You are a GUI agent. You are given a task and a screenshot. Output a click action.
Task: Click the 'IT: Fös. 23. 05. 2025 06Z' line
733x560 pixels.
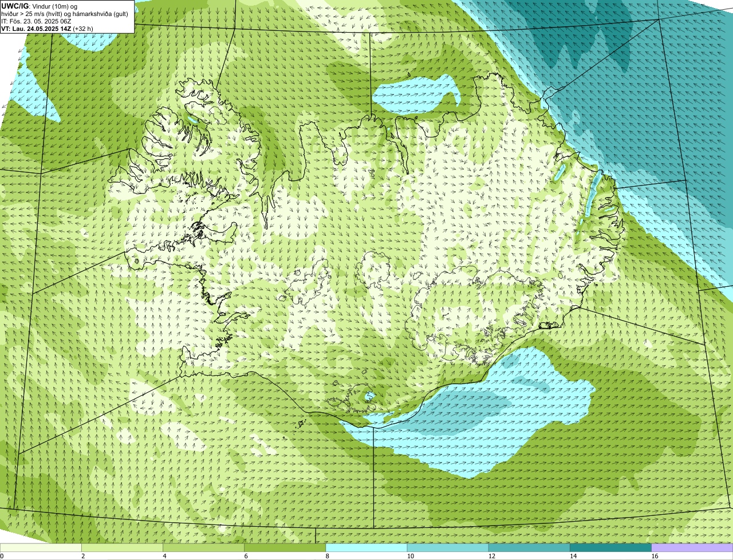click(36, 21)
